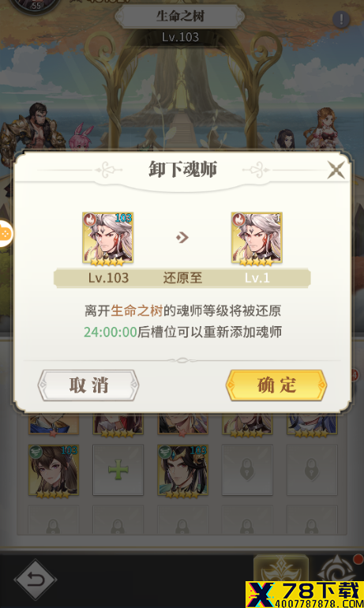Tap the back arrow diamond icon
The image size is (364, 608).
click(36, 580)
